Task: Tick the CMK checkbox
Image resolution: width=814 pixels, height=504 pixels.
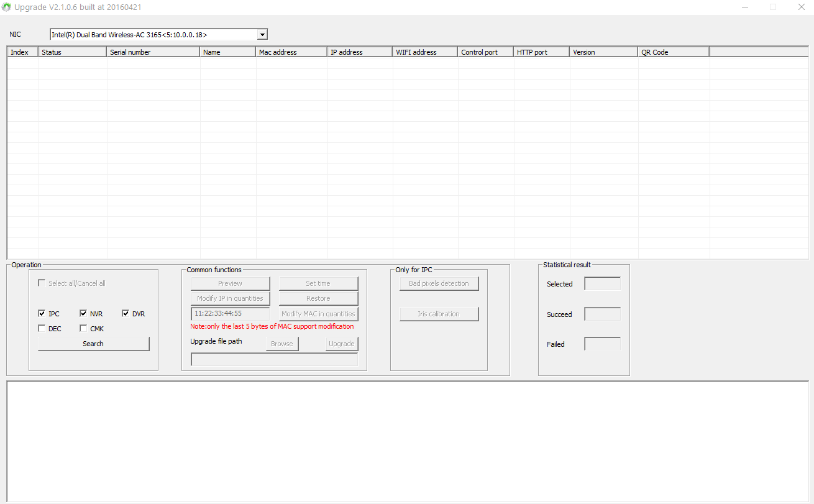Action: click(83, 329)
